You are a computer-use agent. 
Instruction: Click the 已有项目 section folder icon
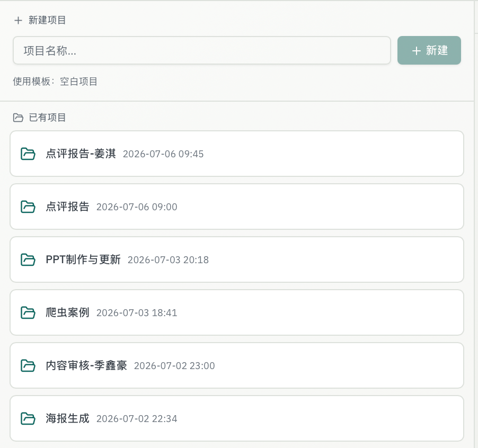[x=19, y=118]
